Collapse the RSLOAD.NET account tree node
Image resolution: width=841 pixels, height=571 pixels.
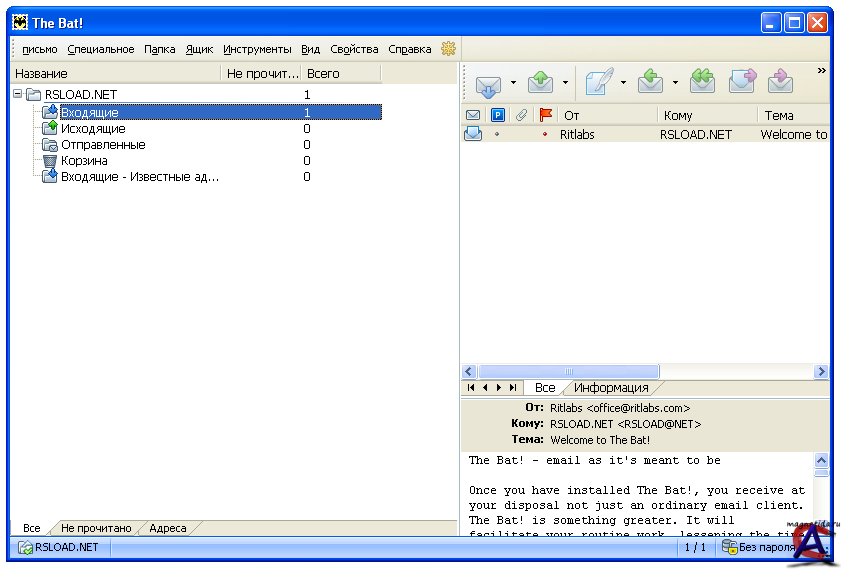point(18,94)
